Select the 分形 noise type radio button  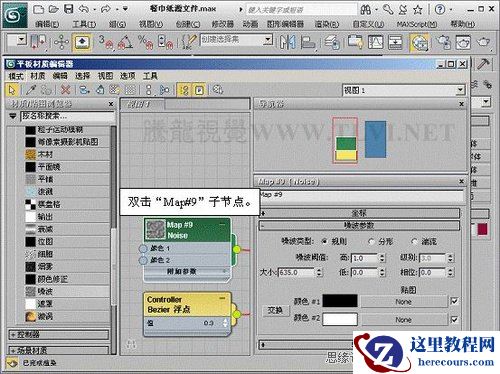[371, 241]
